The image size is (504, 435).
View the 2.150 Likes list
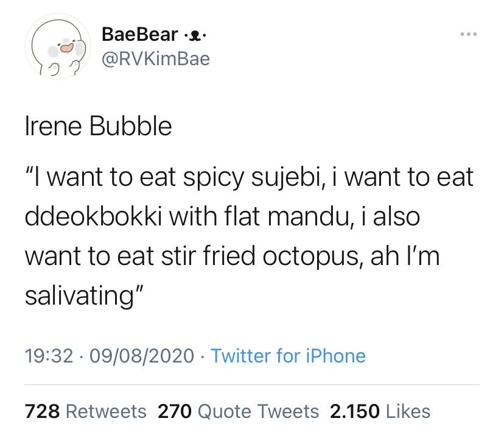(380, 411)
